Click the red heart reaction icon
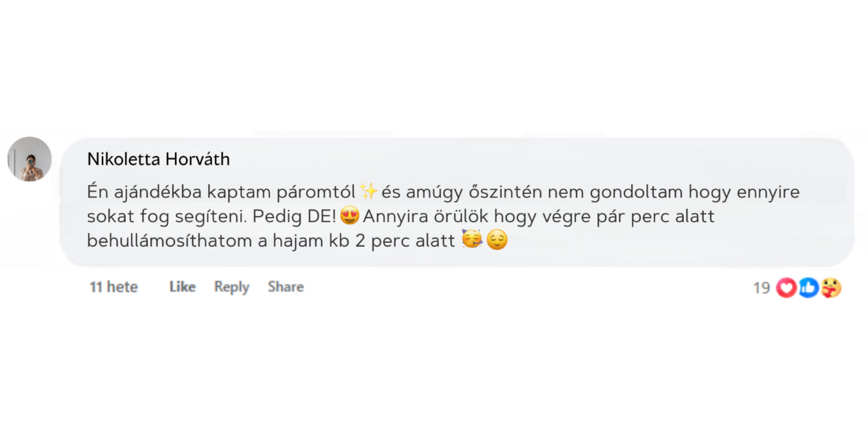This screenshot has width=868, height=434. [786, 287]
